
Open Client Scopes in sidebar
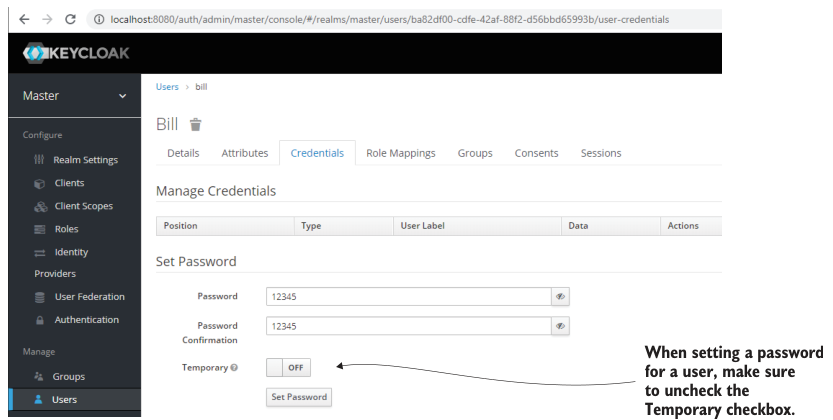point(84,206)
